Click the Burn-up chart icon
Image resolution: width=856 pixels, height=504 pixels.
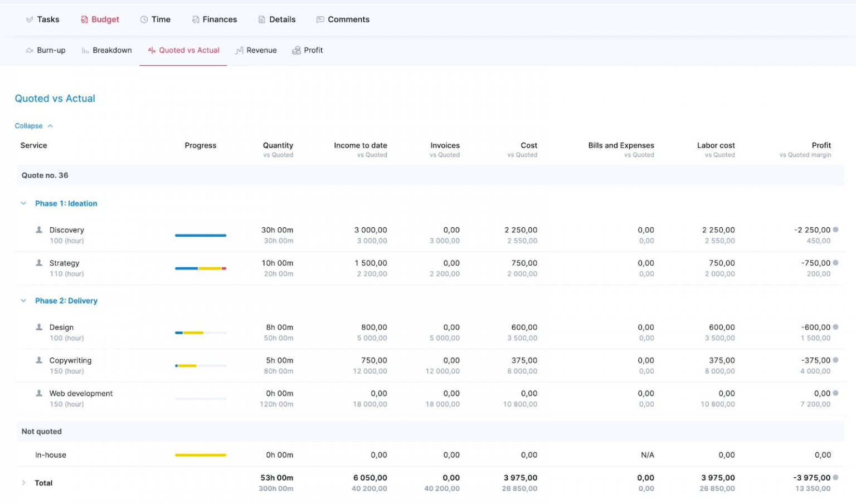click(x=30, y=50)
